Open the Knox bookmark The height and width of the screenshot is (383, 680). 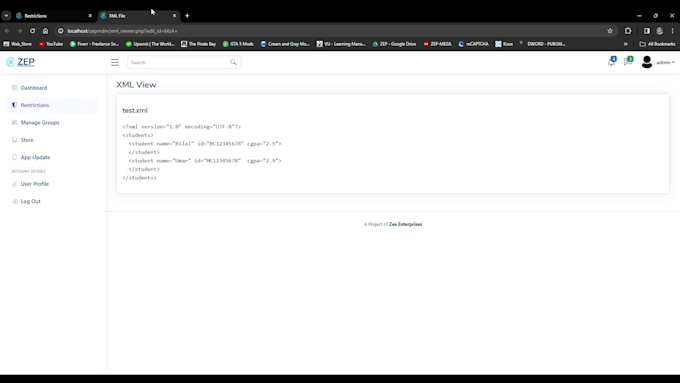[x=504, y=44]
